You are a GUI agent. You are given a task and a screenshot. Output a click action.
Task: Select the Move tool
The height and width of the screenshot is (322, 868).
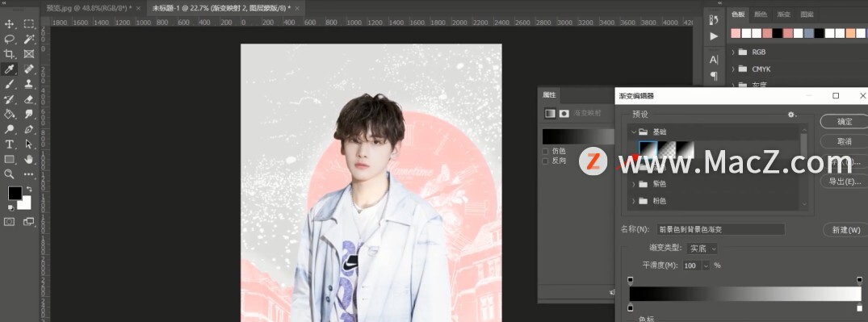coord(10,24)
